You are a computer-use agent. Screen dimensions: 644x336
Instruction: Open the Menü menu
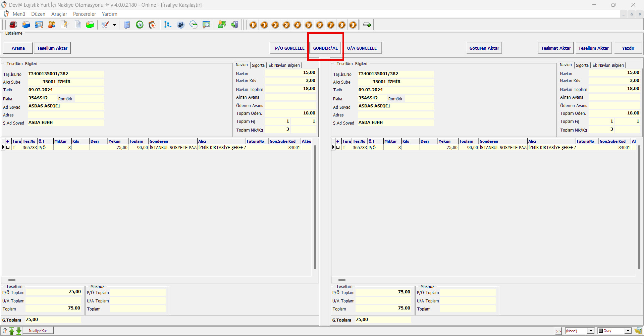click(19, 14)
